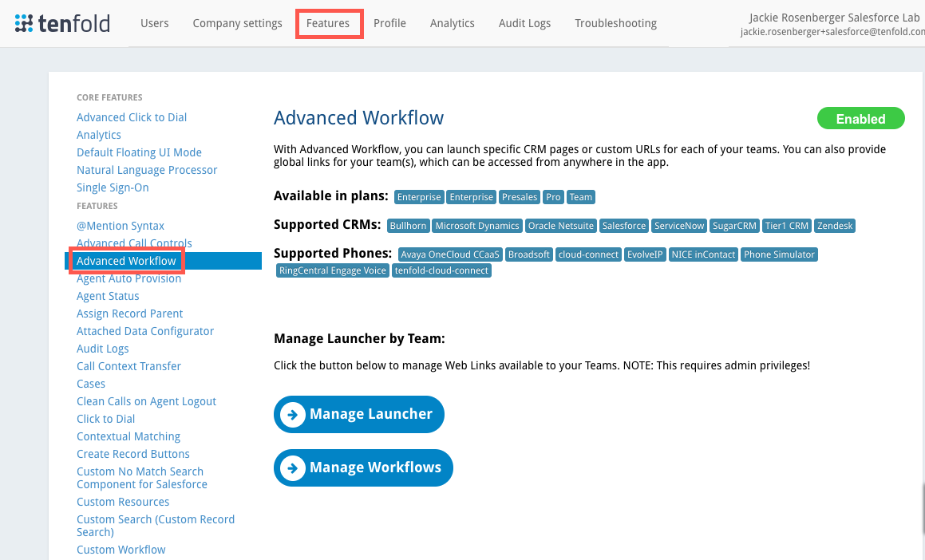Open the Troubleshooting menu item

click(615, 23)
